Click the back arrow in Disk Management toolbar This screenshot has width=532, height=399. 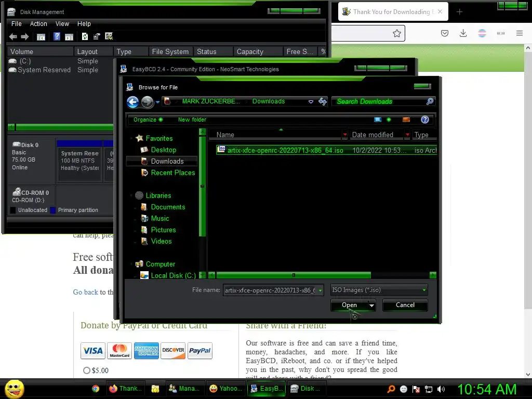coord(13,37)
